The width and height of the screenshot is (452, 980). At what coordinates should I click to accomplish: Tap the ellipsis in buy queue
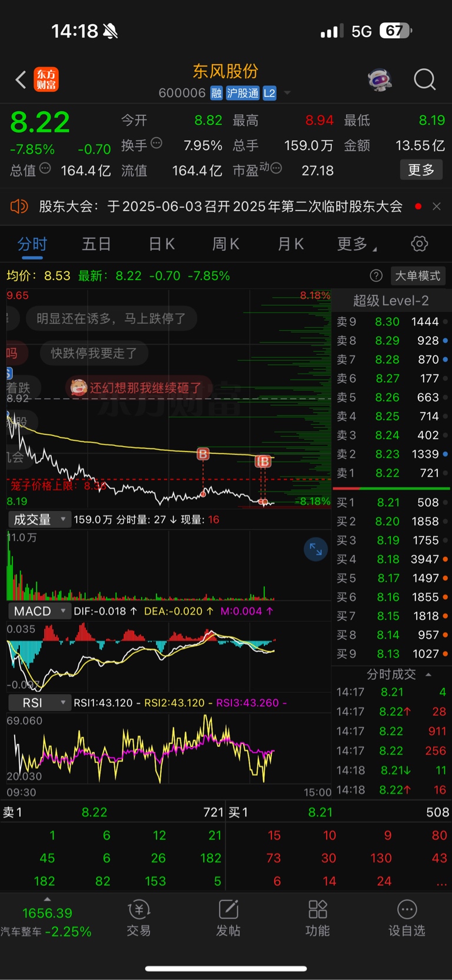[441, 884]
